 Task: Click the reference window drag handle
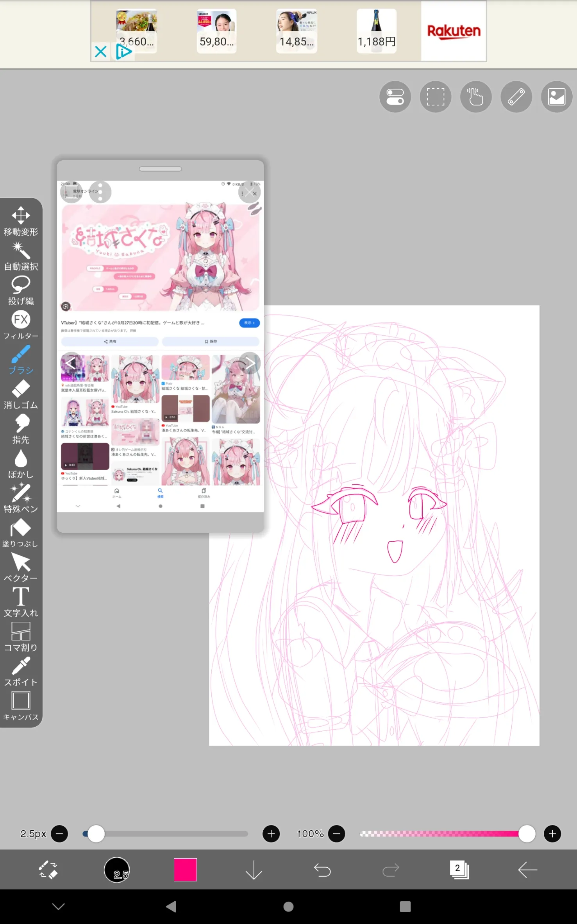click(x=160, y=169)
